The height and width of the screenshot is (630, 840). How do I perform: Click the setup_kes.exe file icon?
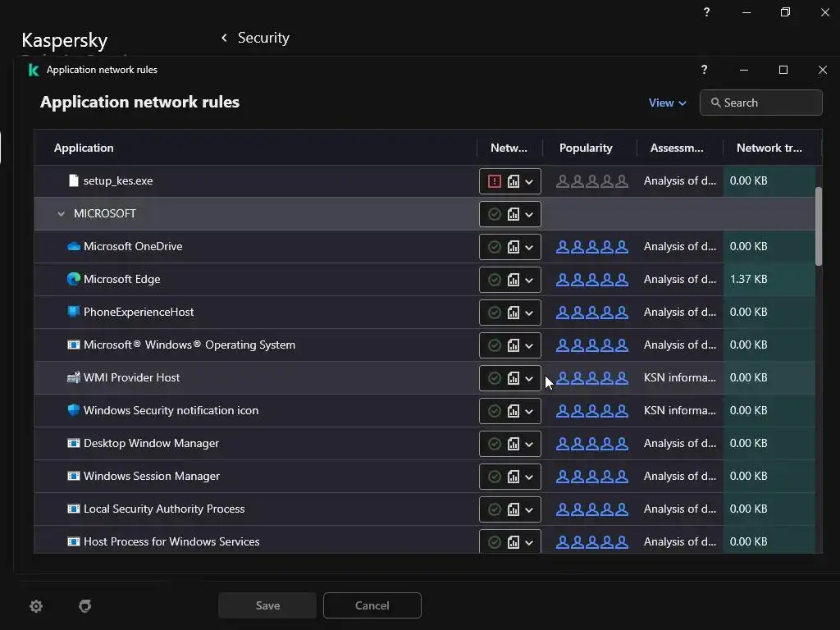pyautogui.click(x=74, y=180)
